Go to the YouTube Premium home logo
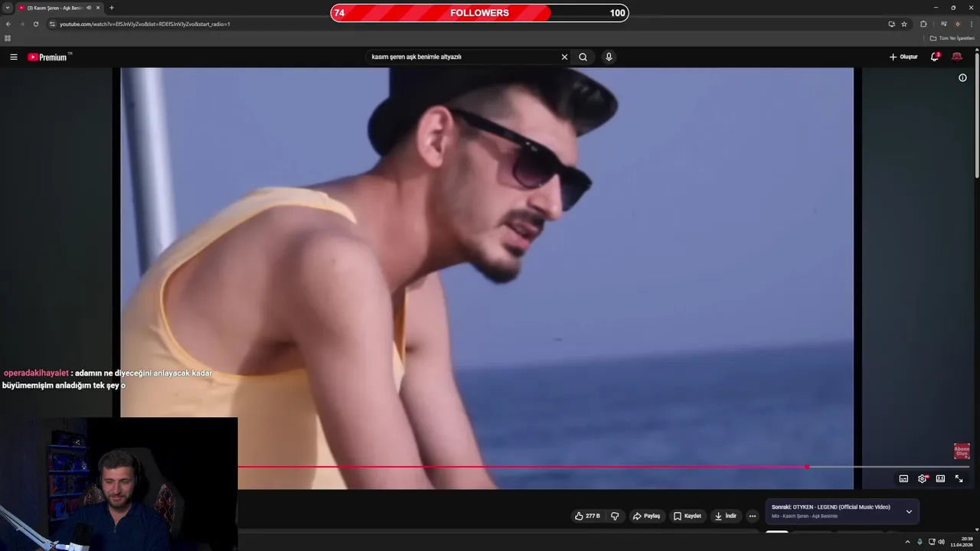The image size is (980, 551). tap(47, 57)
